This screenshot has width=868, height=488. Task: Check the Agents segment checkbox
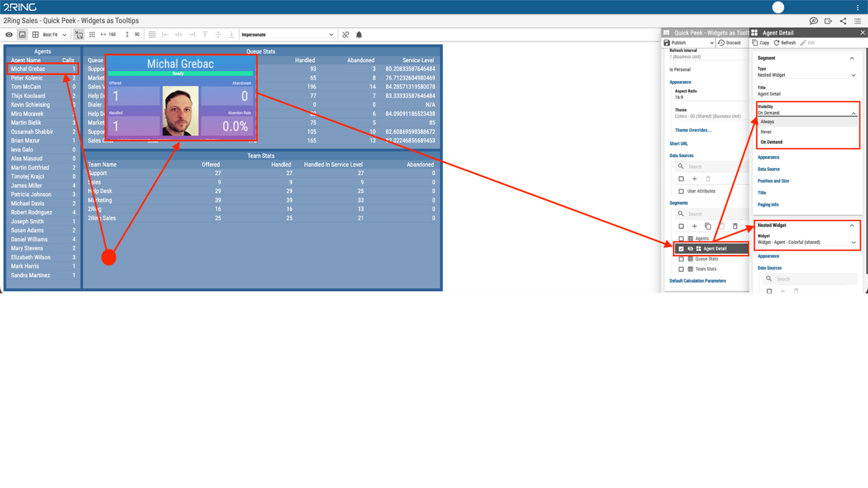pyautogui.click(x=681, y=239)
